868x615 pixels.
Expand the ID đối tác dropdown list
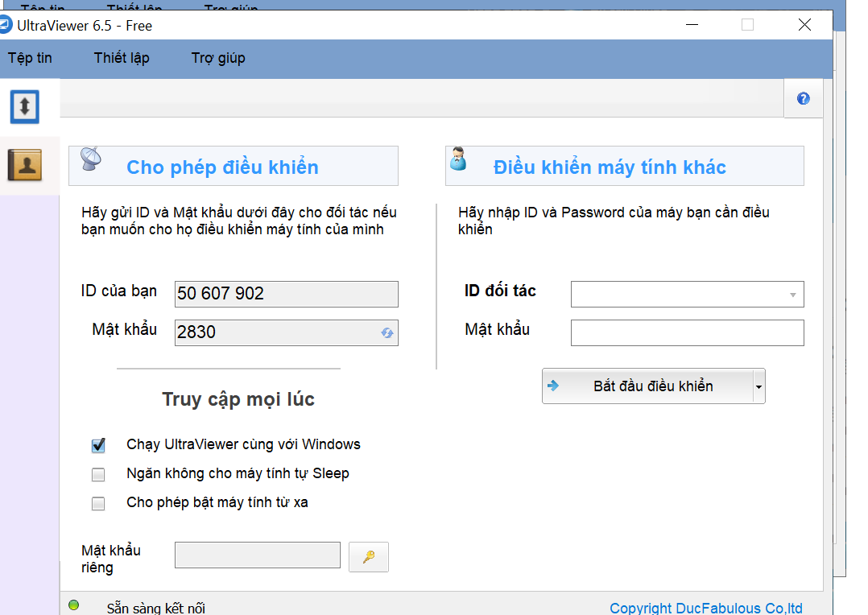pyautogui.click(x=792, y=295)
